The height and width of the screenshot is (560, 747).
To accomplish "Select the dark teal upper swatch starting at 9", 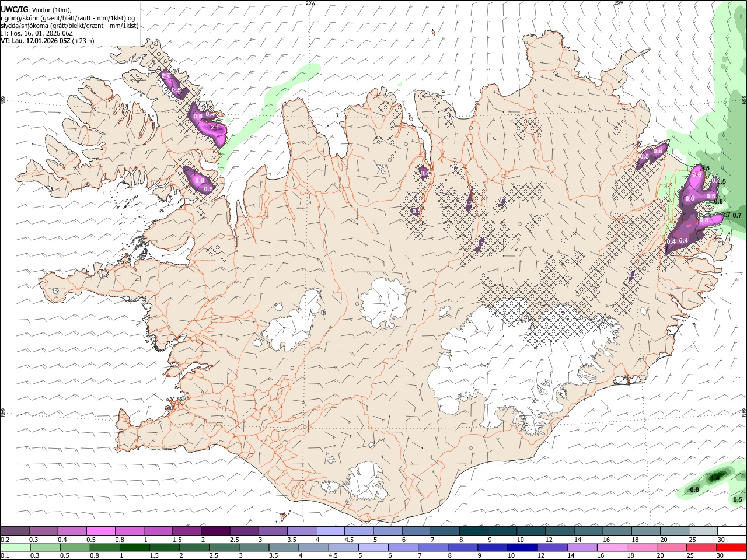I will pos(502,531).
